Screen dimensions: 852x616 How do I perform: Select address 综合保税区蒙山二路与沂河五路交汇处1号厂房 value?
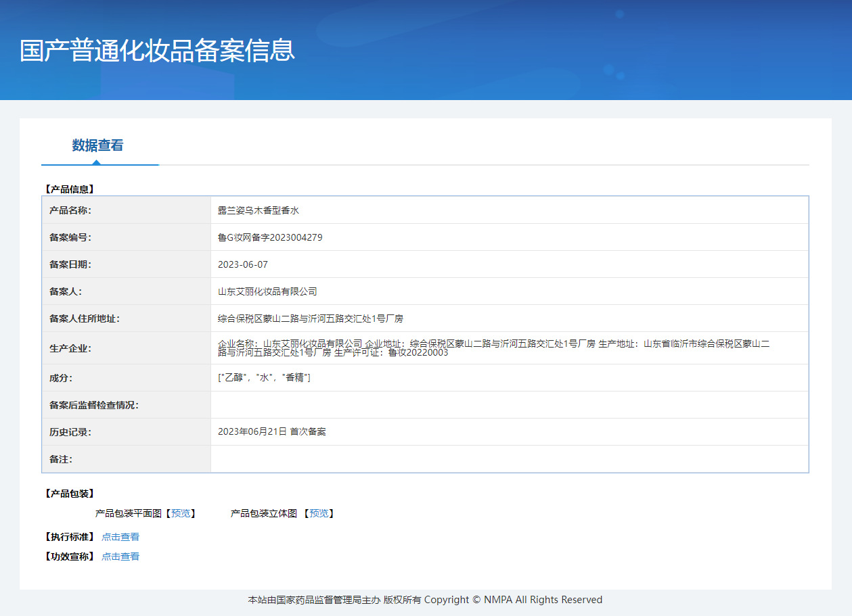[x=311, y=318]
